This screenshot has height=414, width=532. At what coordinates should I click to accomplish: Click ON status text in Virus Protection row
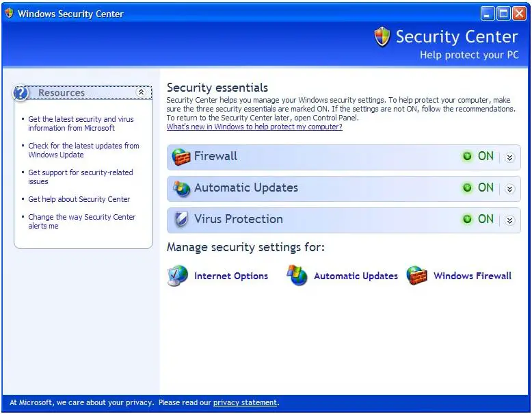[486, 219]
